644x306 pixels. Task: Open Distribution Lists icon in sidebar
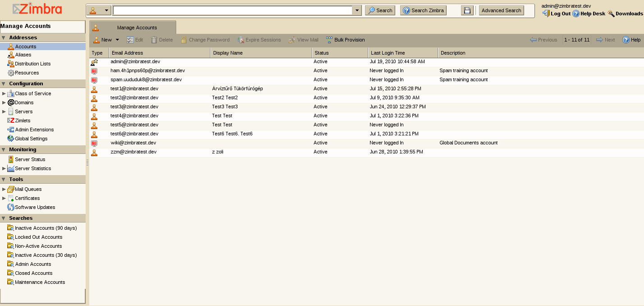click(x=11, y=64)
